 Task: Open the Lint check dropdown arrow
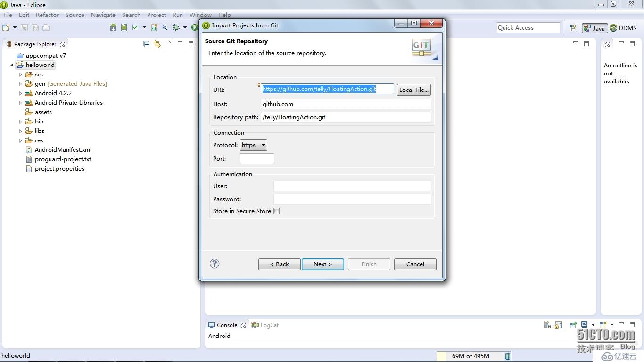[x=144, y=27]
